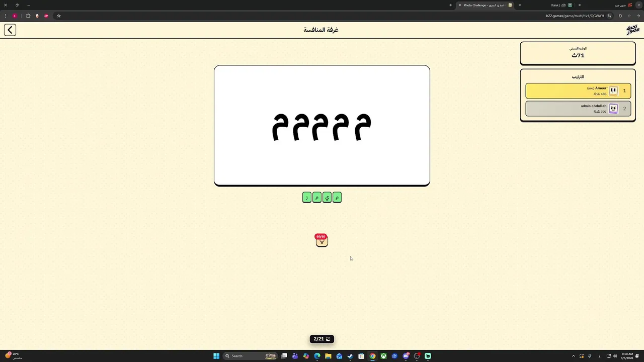The width and height of the screenshot is (644, 362).
Task: Open the Windows Start menu
Action: pyautogui.click(x=216, y=356)
